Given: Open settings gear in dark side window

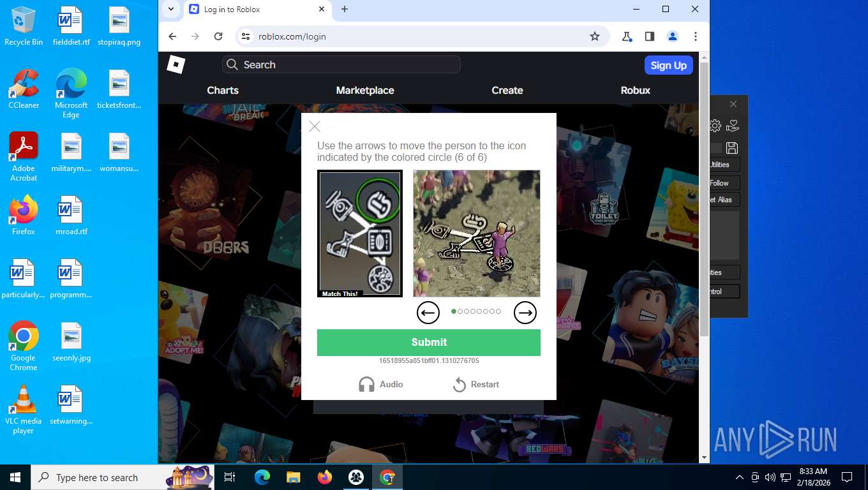Looking at the screenshot, I should [715, 126].
